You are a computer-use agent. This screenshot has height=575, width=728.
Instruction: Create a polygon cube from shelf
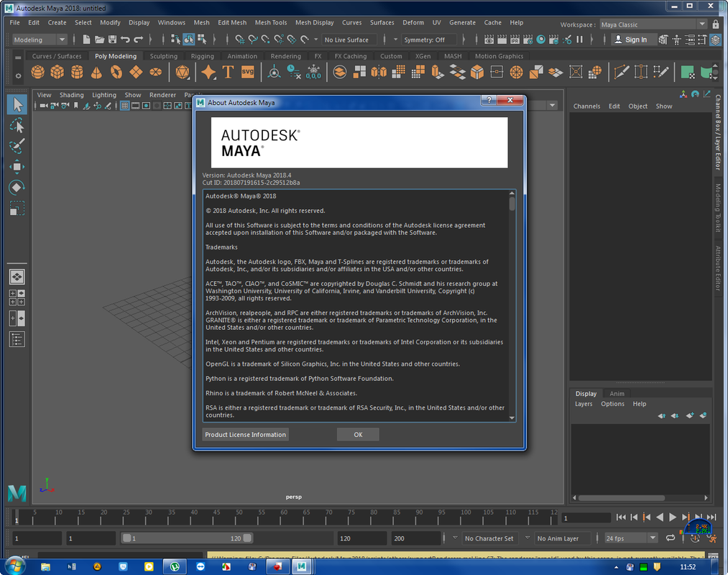click(57, 72)
